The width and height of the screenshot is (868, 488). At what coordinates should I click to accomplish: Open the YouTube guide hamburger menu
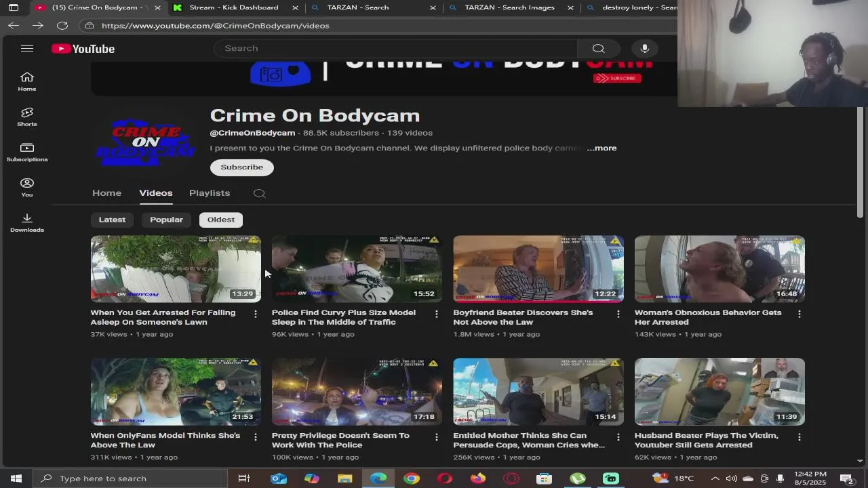point(27,48)
